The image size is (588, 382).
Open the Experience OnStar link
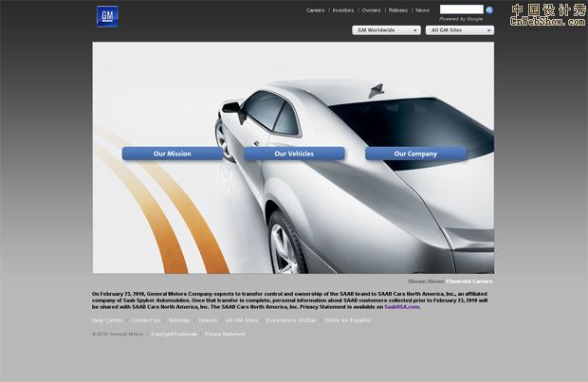pyautogui.click(x=291, y=320)
